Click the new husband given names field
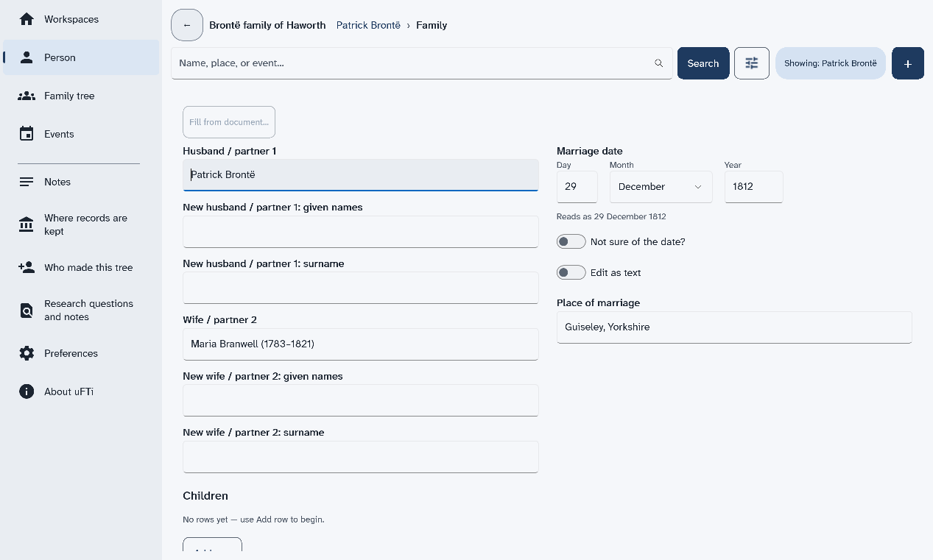The width and height of the screenshot is (933, 560). pos(361,232)
